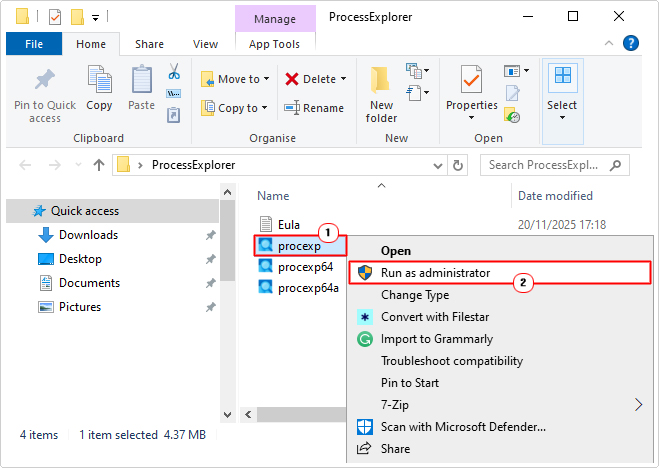
Task: Open the Easy access dropdown
Action: [x=417, y=92]
